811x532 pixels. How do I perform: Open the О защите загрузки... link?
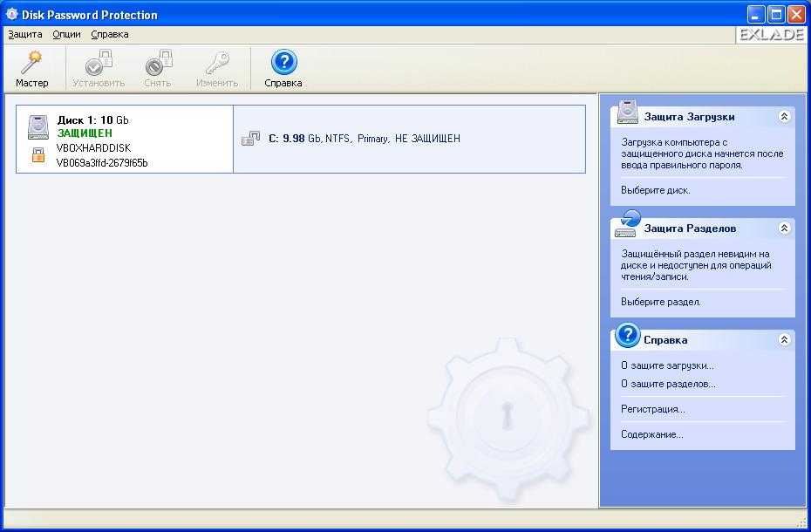click(x=667, y=365)
